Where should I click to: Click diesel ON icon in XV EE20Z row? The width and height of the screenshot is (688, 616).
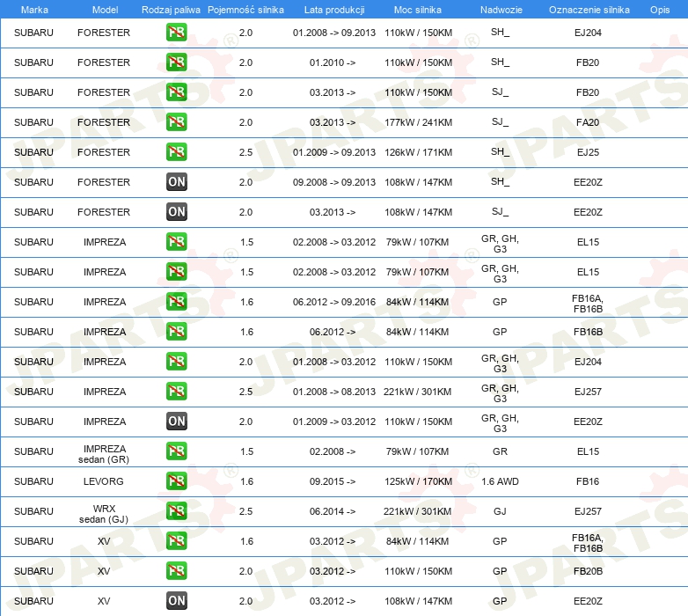176,601
